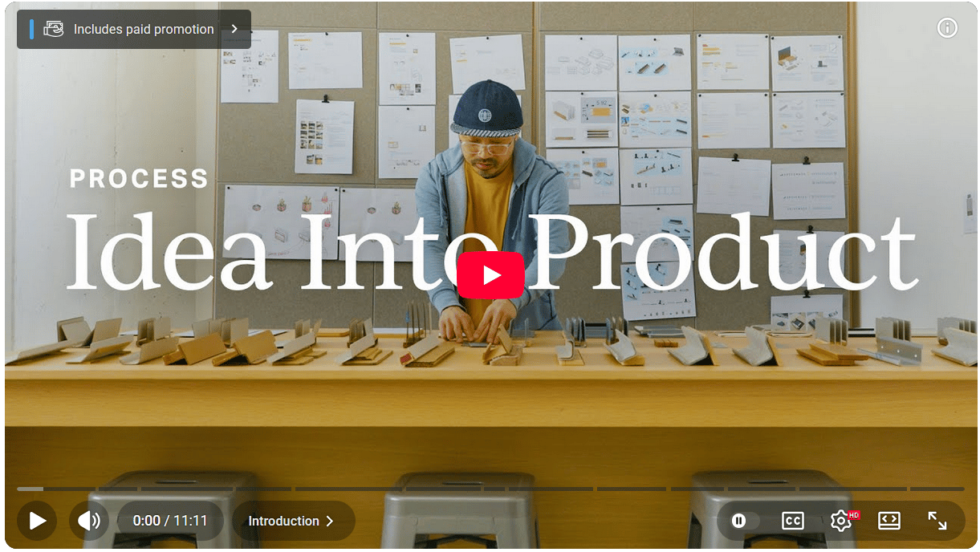980x552 pixels.
Task: Click the paid promotion hand-and-money icon
Action: tap(53, 29)
